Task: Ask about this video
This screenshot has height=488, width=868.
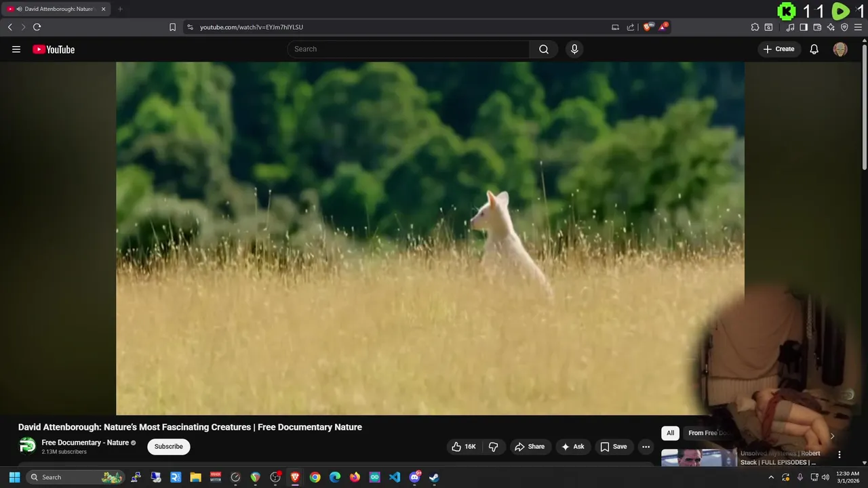Action: [x=572, y=447]
